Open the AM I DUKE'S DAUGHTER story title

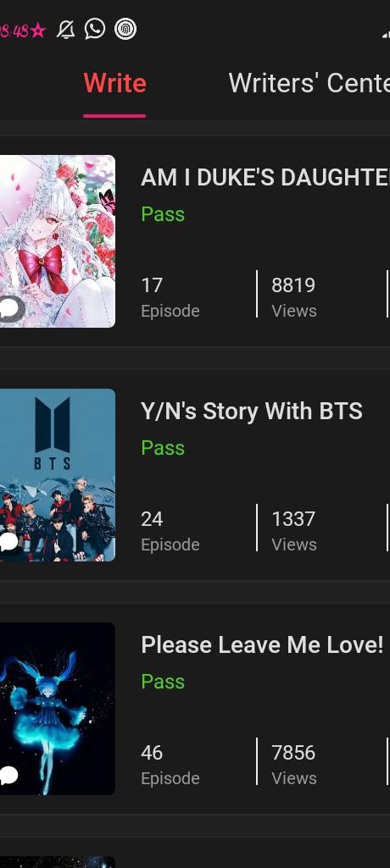point(265,178)
